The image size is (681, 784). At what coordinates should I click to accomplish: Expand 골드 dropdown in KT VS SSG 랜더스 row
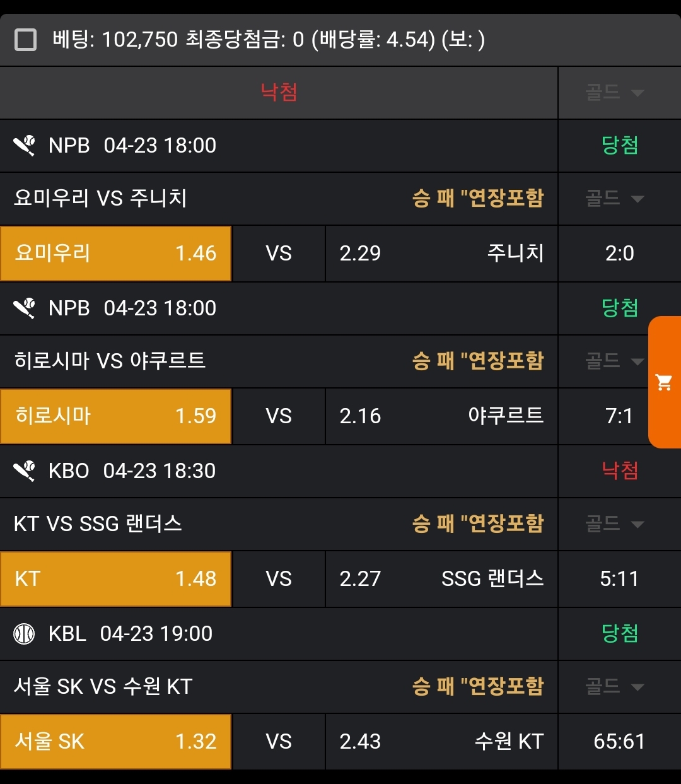tap(615, 524)
